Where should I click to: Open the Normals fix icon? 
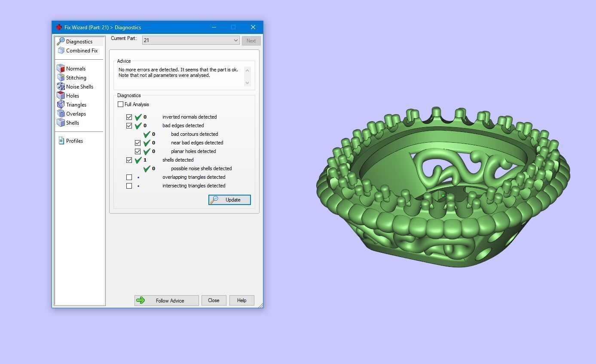pos(61,69)
